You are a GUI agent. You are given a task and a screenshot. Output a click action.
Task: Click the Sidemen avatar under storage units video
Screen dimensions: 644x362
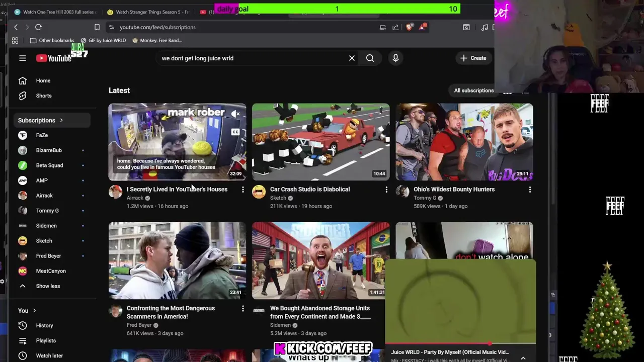259,310
